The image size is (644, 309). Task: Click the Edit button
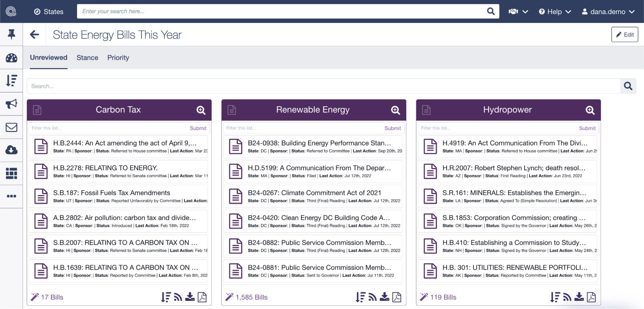(x=624, y=34)
